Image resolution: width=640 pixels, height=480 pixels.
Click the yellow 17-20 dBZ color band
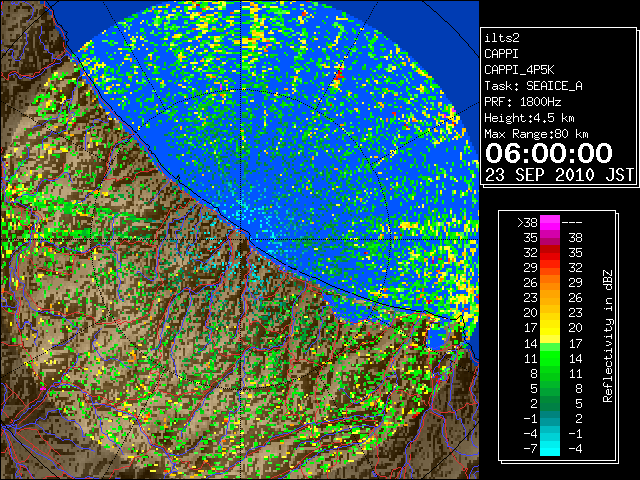click(550, 328)
